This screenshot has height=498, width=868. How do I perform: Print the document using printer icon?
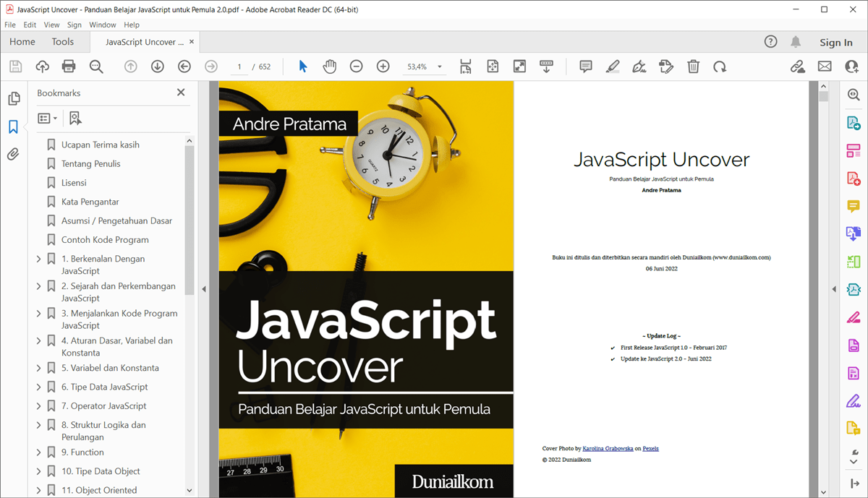(x=69, y=66)
